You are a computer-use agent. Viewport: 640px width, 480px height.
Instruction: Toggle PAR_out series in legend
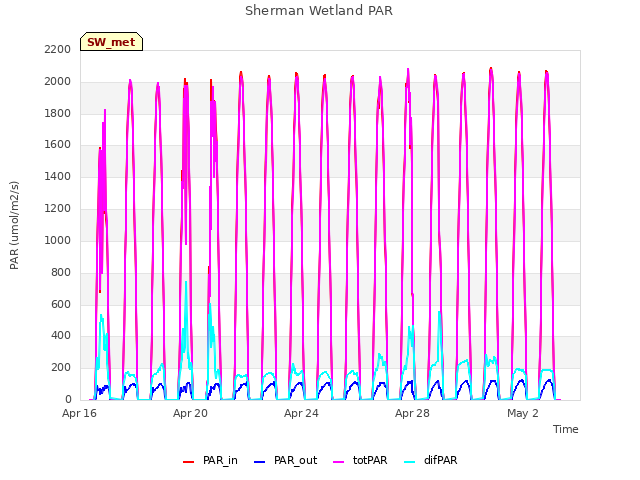tap(285, 460)
